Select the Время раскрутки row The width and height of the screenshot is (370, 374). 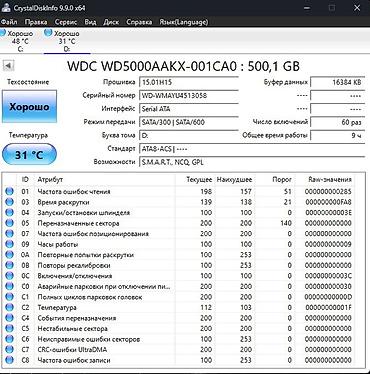178,202
